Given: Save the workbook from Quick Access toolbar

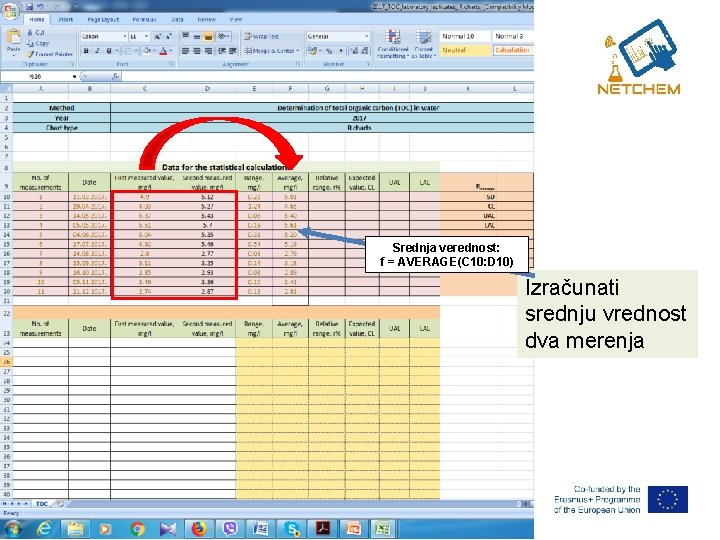Looking at the screenshot, I should pos(30,7).
